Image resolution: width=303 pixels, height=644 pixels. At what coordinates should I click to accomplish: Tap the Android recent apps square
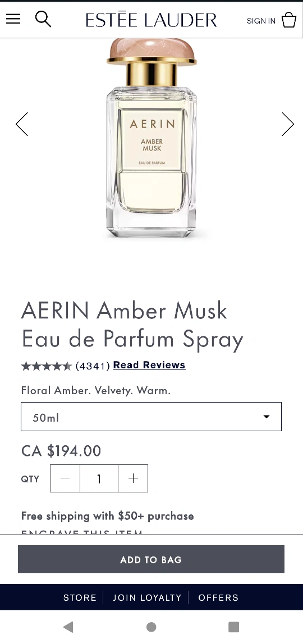(233, 627)
